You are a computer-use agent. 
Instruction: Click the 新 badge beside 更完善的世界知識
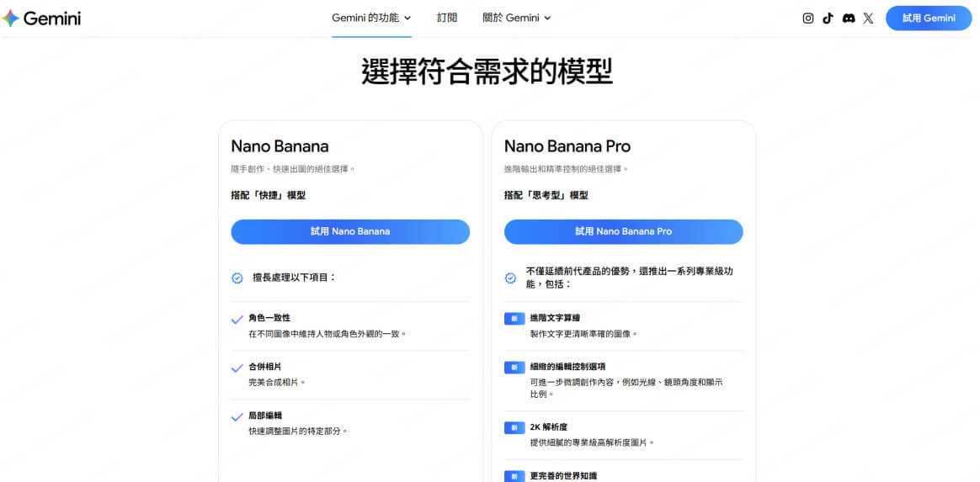click(x=514, y=476)
